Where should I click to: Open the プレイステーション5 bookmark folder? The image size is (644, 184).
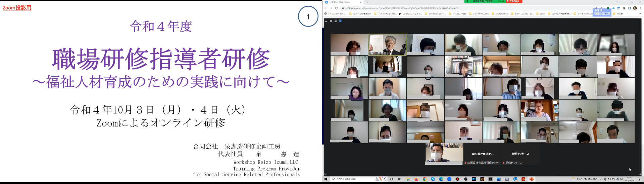(x=385, y=14)
